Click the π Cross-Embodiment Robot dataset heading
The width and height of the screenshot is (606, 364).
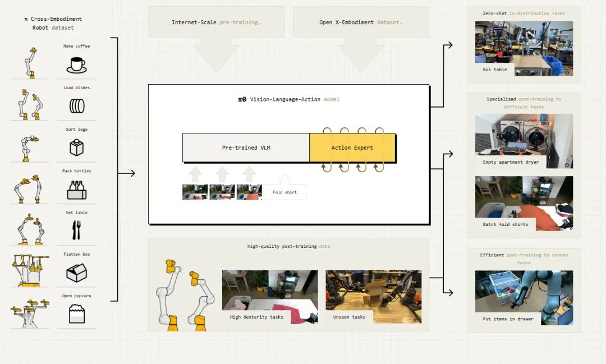[x=53, y=23]
